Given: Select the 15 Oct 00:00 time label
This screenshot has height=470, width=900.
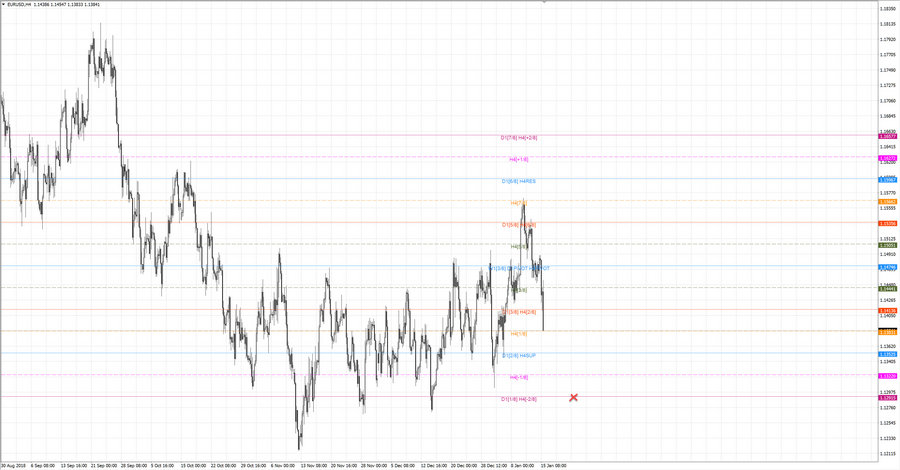Looking at the screenshot, I should click(x=193, y=466).
